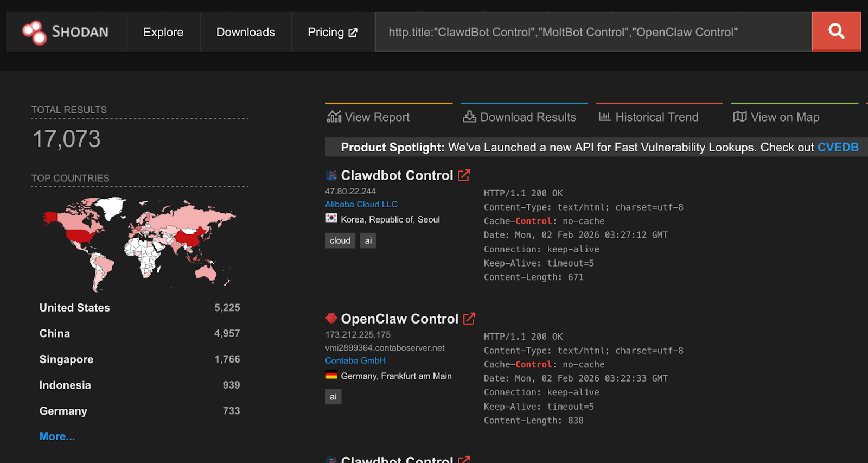Open the OpenClaw Control result title
This screenshot has width=868, height=463.
[x=399, y=319]
